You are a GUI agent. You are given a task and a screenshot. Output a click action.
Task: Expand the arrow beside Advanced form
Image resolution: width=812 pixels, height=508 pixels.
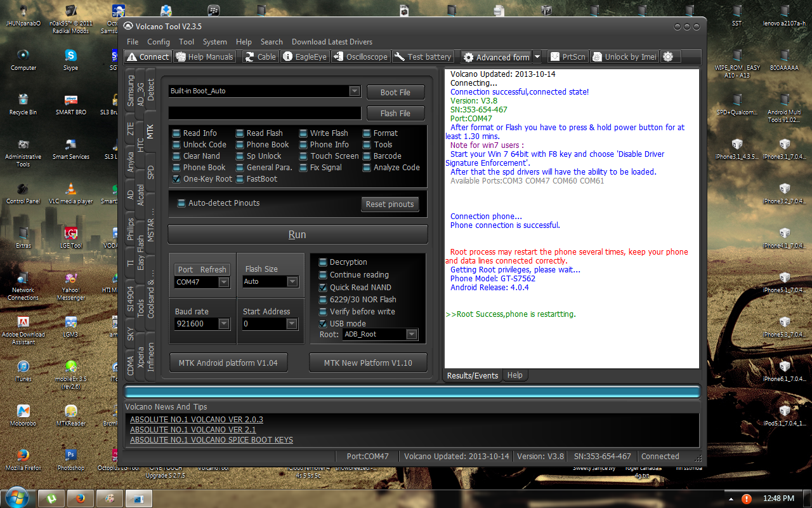tap(537, 57)
